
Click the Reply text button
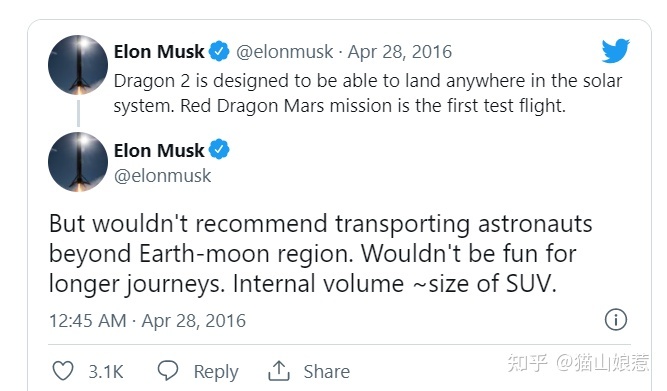[x=216, y=372]
